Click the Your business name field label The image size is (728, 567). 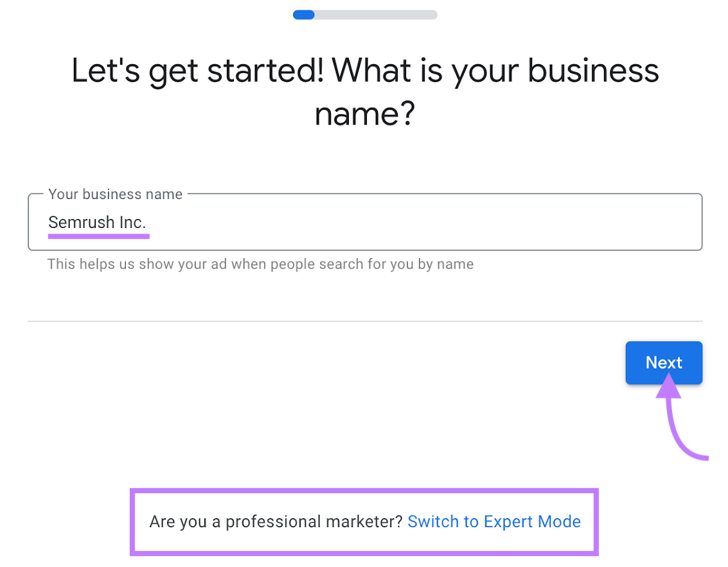115,194
